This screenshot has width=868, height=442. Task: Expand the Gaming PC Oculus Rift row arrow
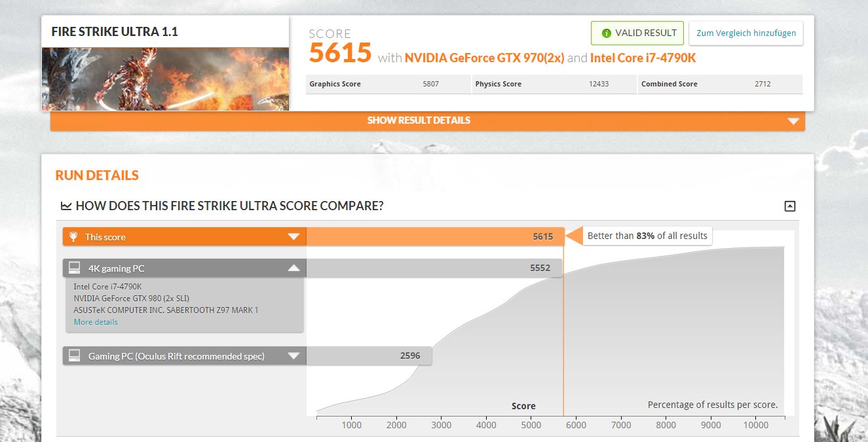point(293,356)
